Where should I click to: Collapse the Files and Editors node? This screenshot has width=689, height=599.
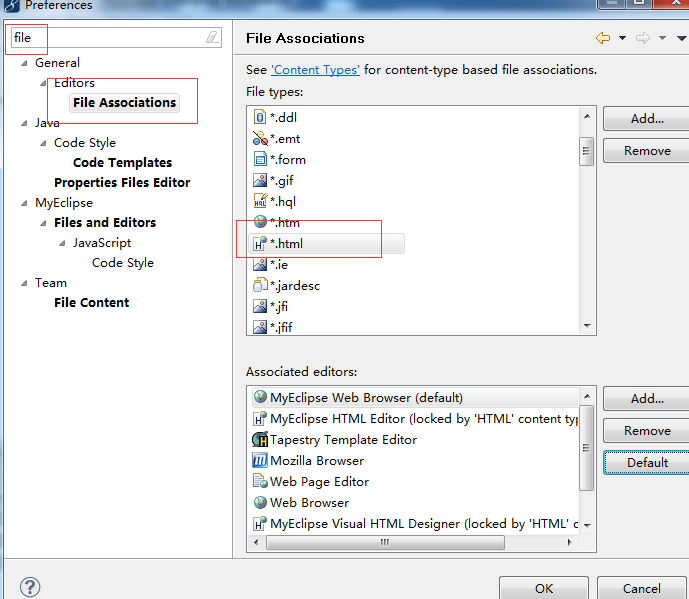tap(43, 223)
